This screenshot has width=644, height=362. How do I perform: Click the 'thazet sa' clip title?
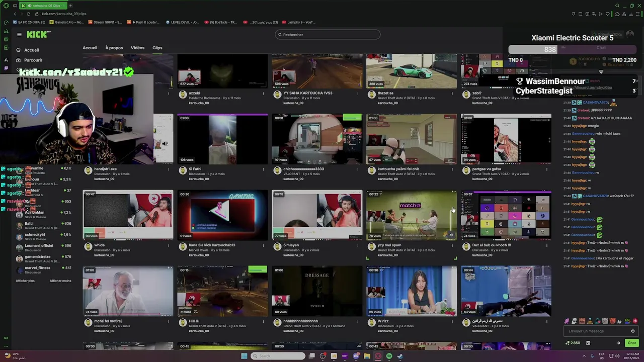pyautogui.click(x=385, y=93)
